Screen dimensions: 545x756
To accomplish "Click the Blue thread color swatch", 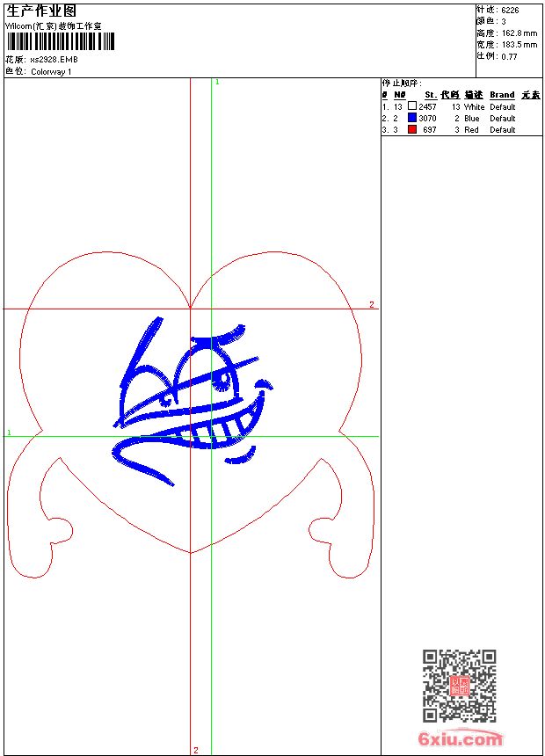I will (412, 117).
